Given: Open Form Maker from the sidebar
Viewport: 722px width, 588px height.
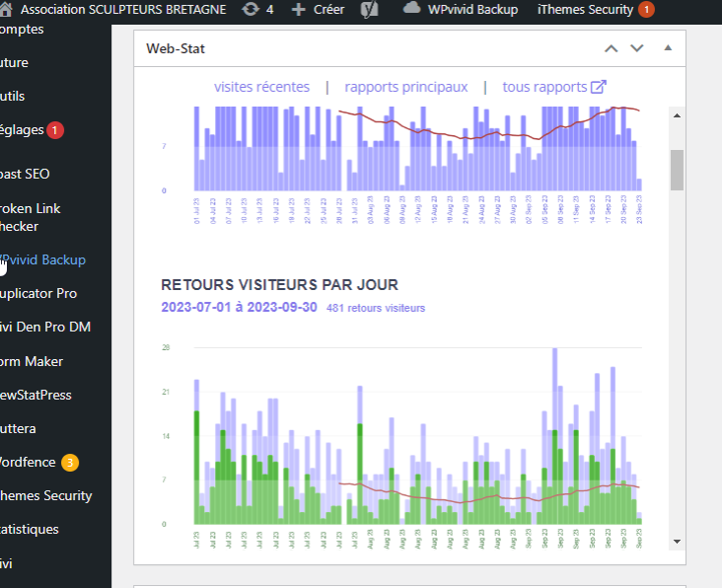Looking at the screenshot, I should point(34,361).
